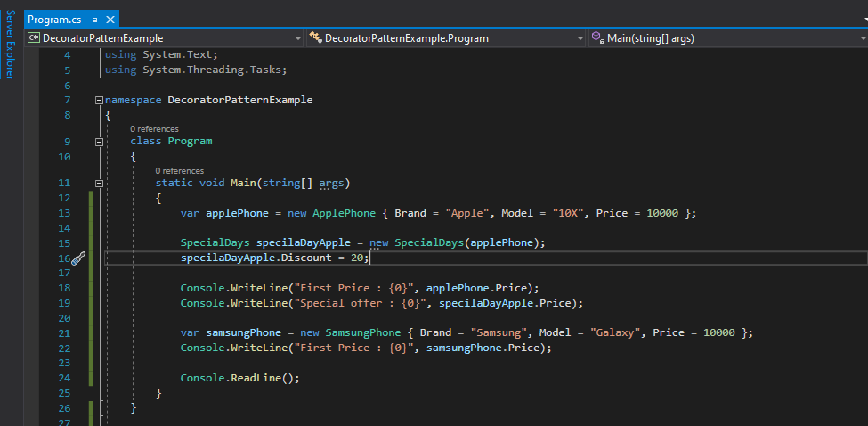Image resolution: width=868 pixels, height=426 pixels.
Task: Click Console.ReadLine() on line 24
Action: [239, 379]
